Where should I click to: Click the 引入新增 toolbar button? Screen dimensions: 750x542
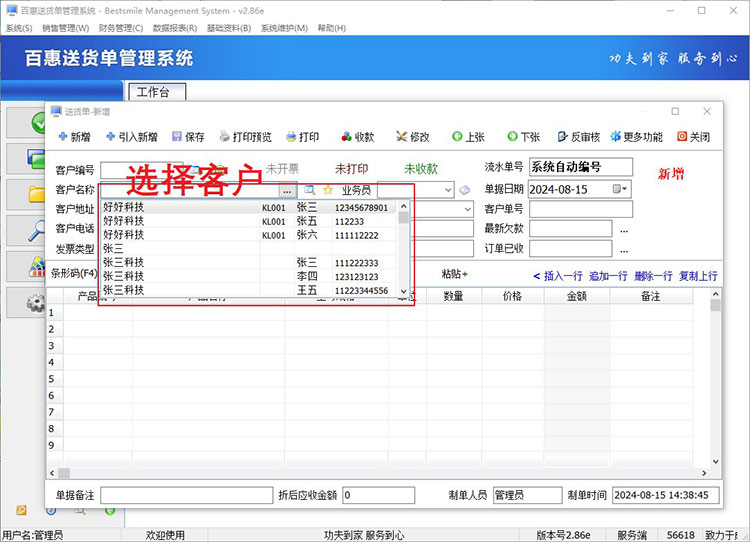point(132,137)
